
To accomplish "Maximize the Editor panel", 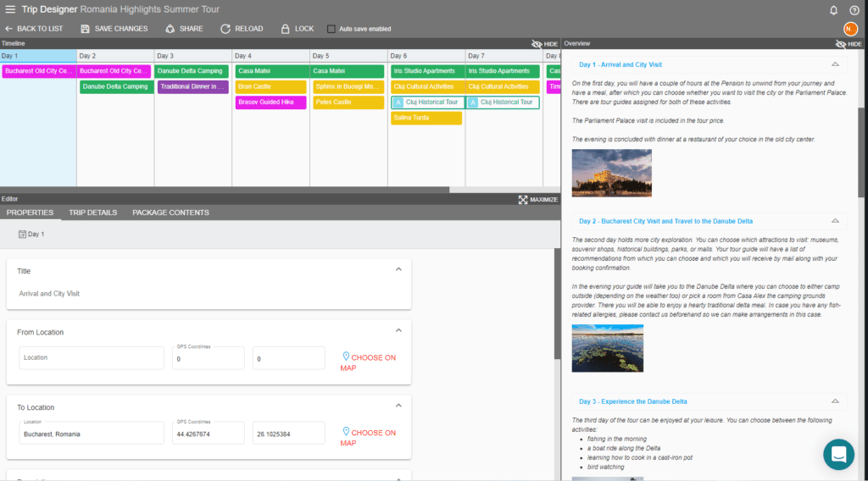I will (x=538, y=200).
